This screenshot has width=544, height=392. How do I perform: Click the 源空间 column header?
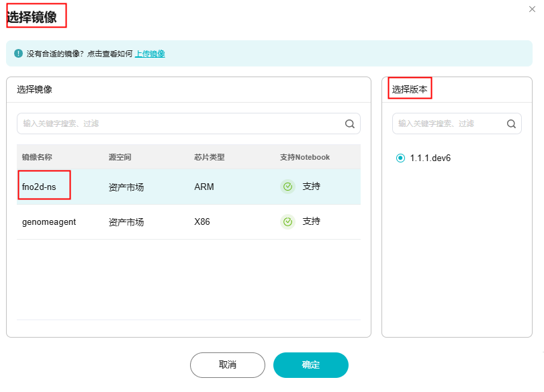coord(120,157)
